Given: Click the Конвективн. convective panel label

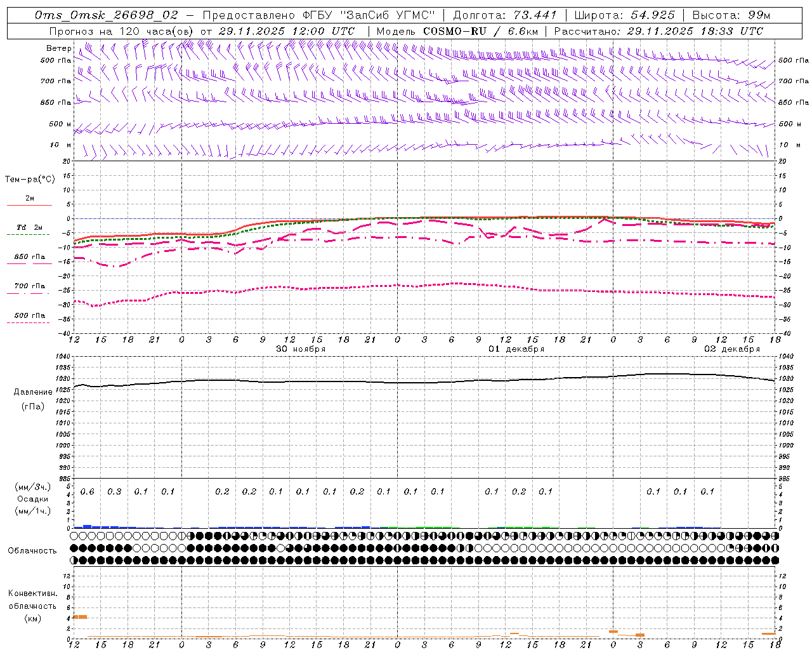Looking at the screenshot, I should tap(32, 594).
